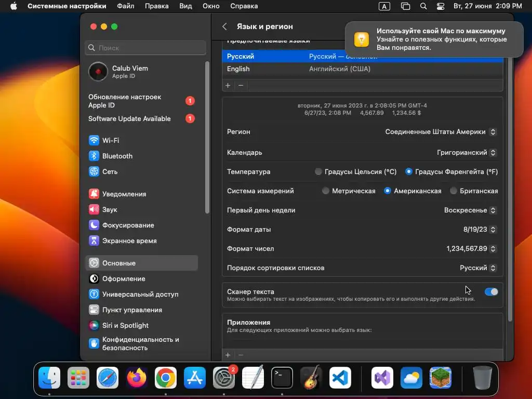
Task: Open the Файл menu
Action: click(126, 6)
